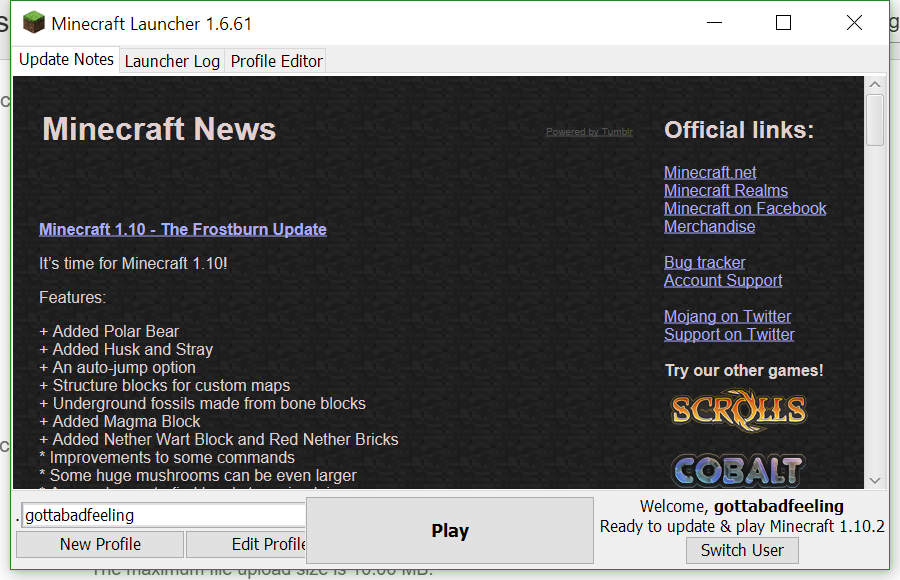The width and height of the screenshot is (900, 580).
Task: Open Minecraft on Facebook link
Action: pos(745,208)
